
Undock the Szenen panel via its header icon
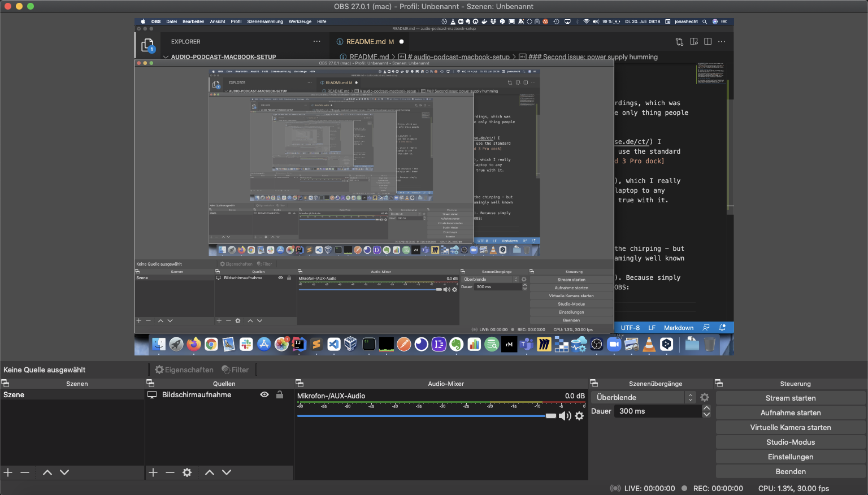coord(5,383)
